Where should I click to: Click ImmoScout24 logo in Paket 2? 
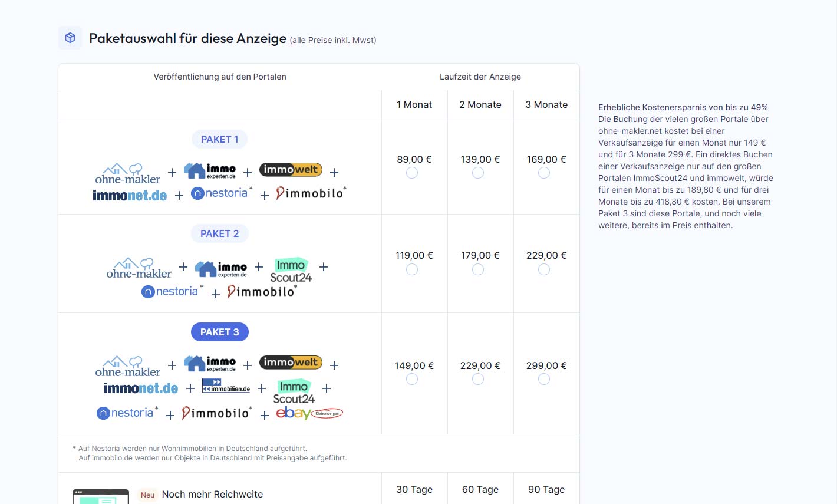point(291,270)
